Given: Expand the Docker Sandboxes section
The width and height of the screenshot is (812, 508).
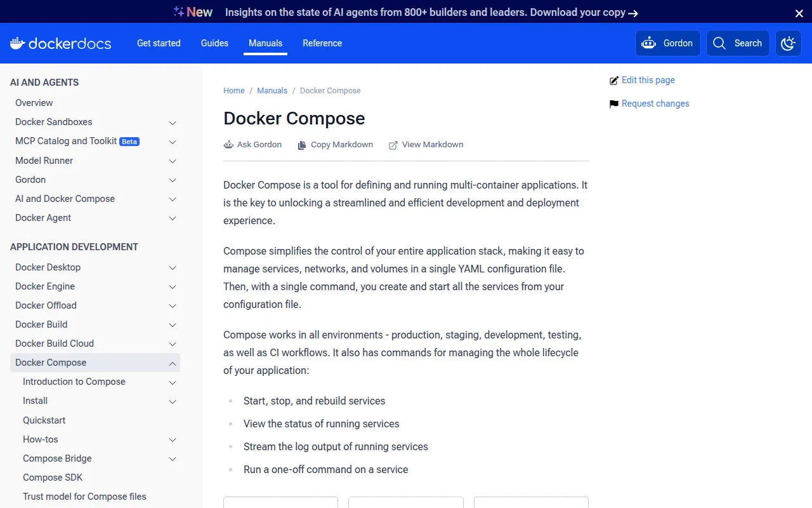Looking at the screenshot, I should [173, 123].
